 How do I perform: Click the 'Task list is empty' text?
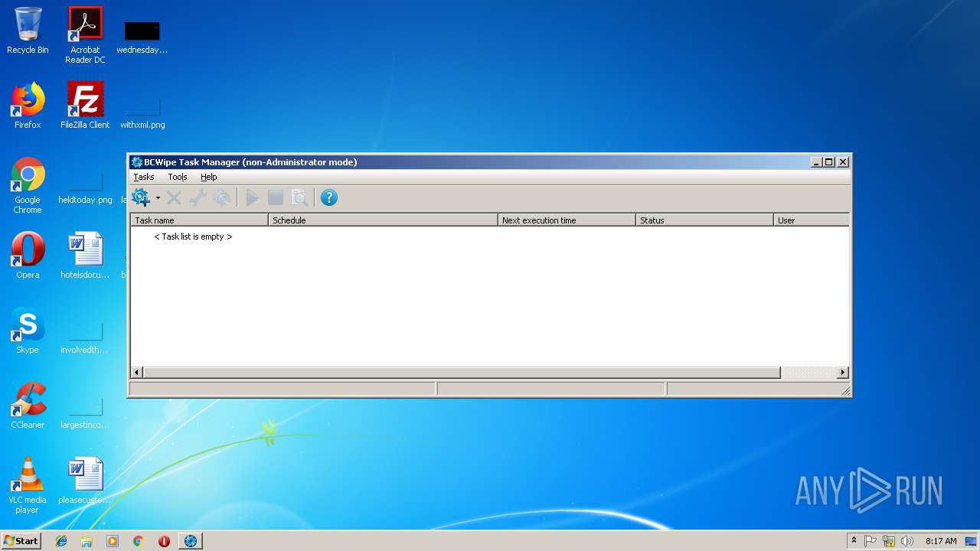(193, 236)
